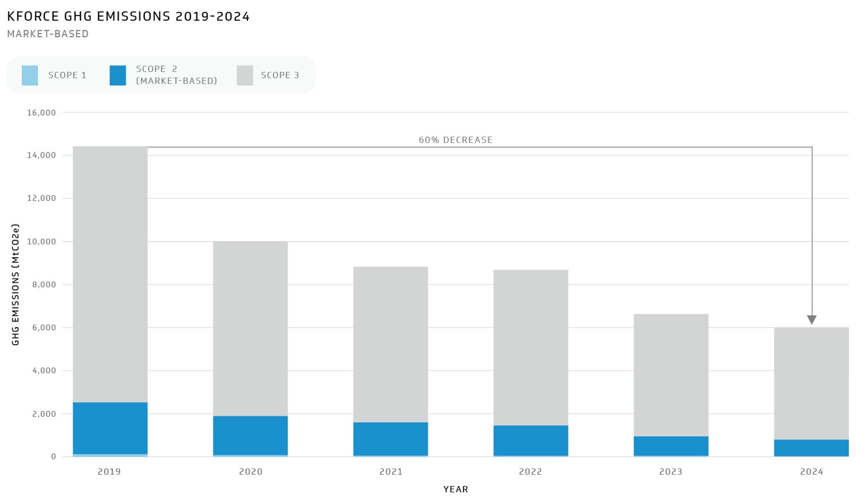
Task: Click the Scope 1 light blue legend swatch
Action: (x=30, y=76)
